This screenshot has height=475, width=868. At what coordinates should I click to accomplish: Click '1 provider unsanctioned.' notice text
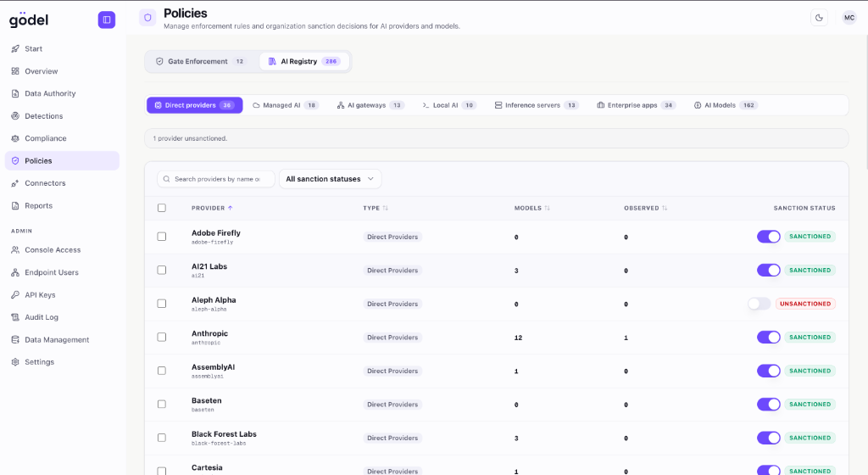coord(190,138)
